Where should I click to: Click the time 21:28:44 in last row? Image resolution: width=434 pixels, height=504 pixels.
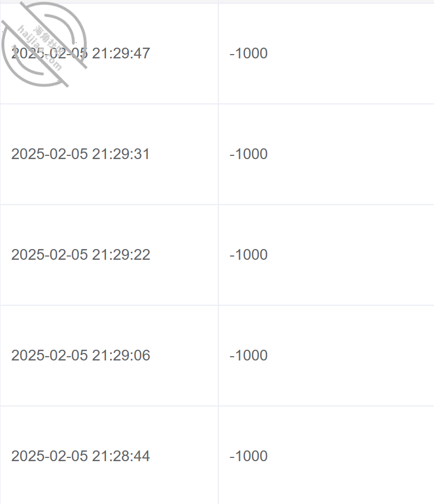121,456
